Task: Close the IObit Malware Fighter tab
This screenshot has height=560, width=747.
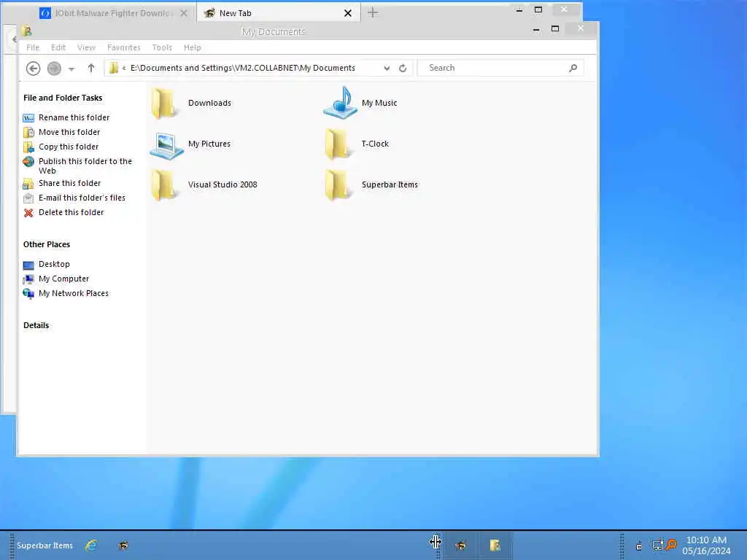Action: pyautogui.click(x=184, y=13)
